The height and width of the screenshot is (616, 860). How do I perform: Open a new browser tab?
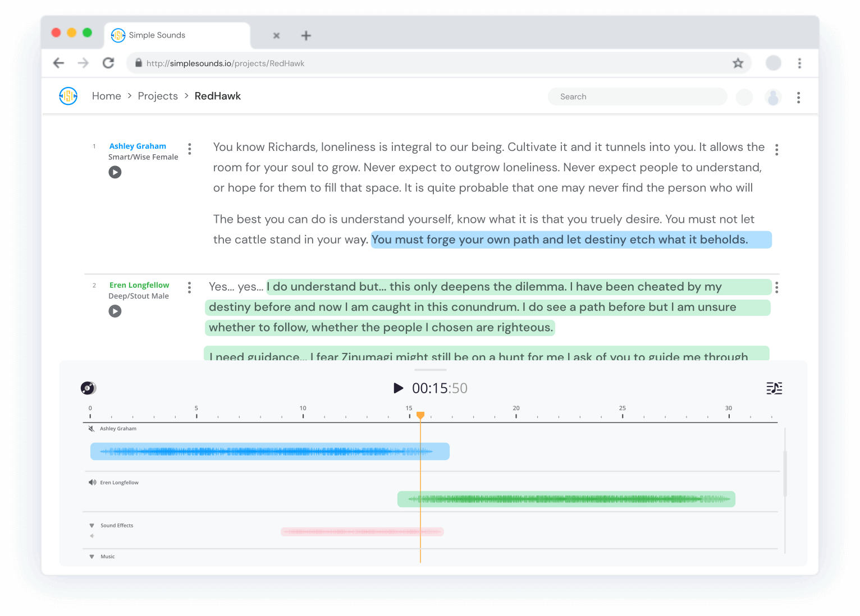click(306, 35)
